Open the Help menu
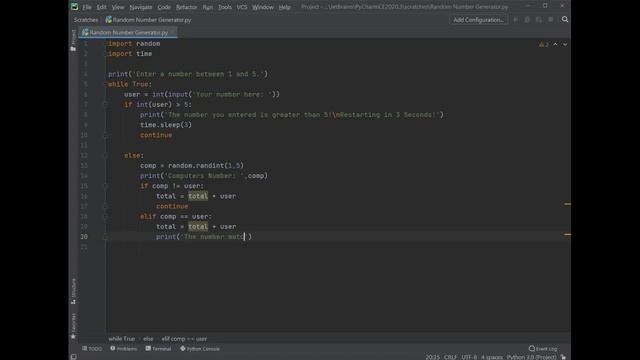This screenshot has height=360, width=640. (x=284, y=7)
